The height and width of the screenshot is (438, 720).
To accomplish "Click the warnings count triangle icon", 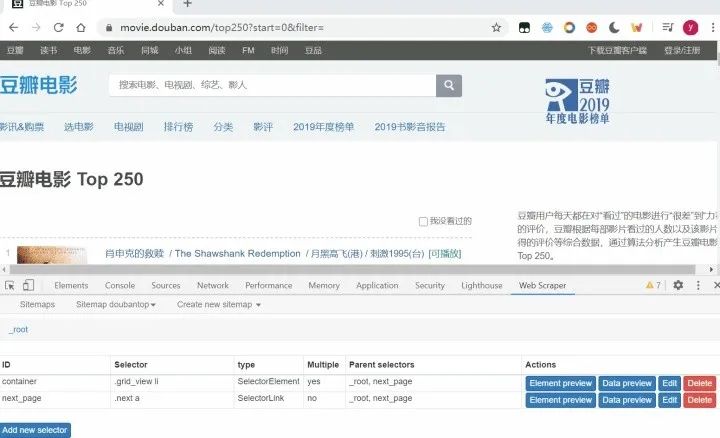I will coord(650,285).
